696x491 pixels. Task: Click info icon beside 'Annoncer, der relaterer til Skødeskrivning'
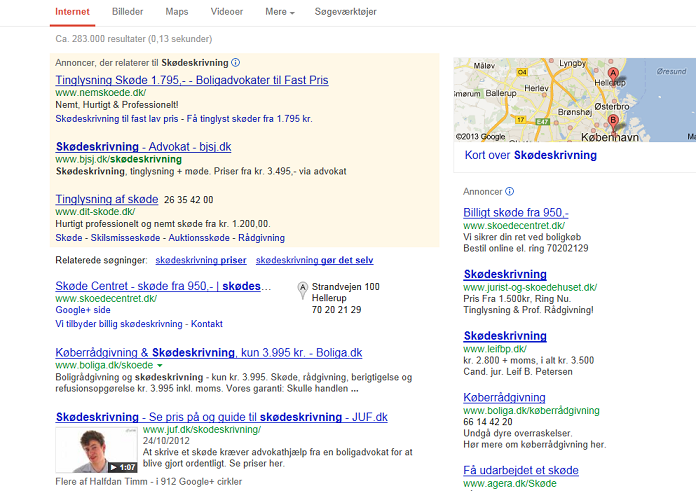point(235,63)
